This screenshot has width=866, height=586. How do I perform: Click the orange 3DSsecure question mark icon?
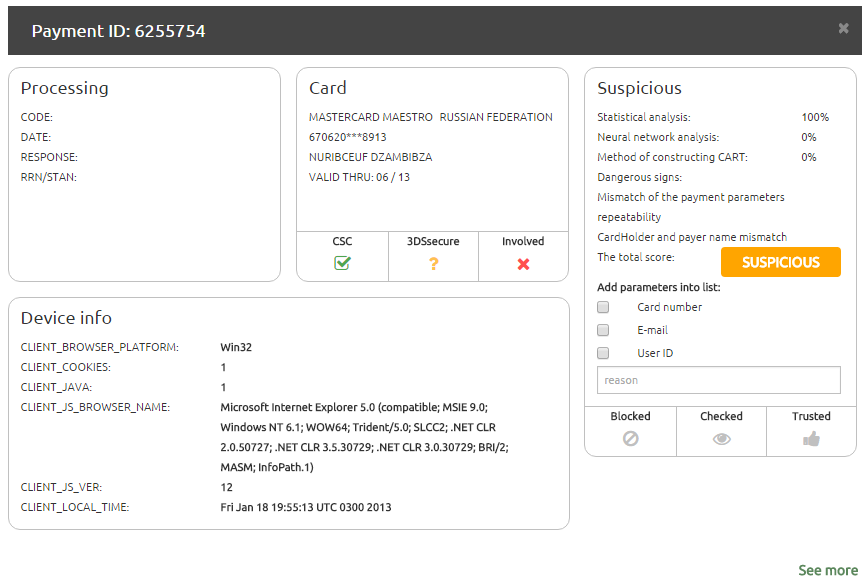pyautogui.click(x=433, y=264)
